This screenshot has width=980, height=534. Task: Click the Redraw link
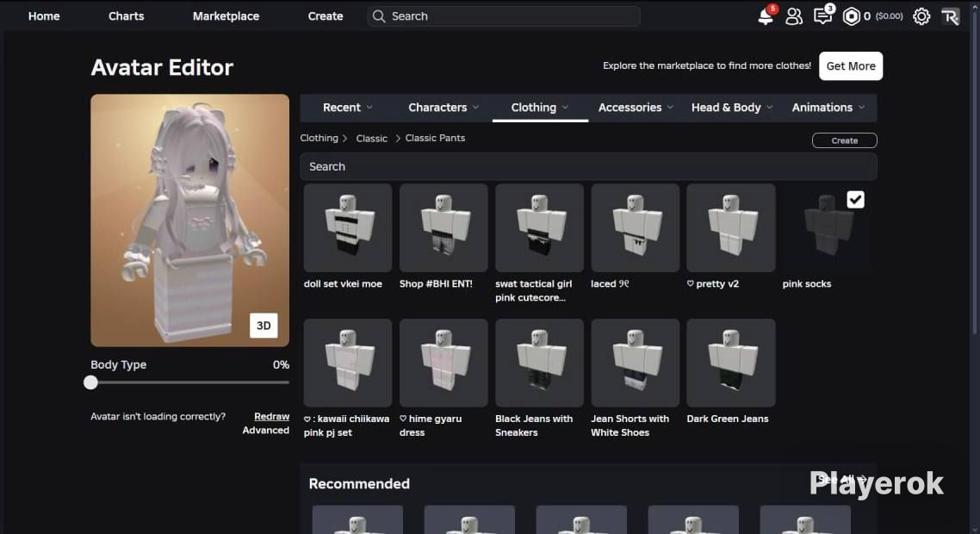tap(271, 417)
